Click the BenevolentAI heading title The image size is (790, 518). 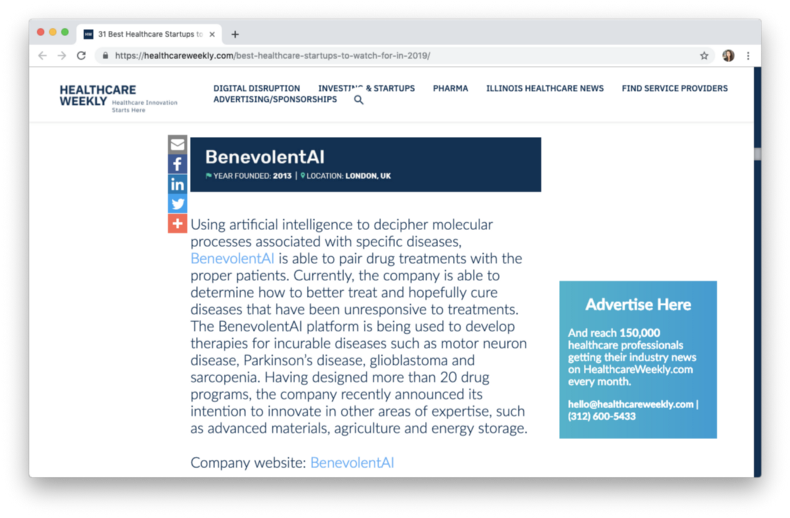point(265,157)
